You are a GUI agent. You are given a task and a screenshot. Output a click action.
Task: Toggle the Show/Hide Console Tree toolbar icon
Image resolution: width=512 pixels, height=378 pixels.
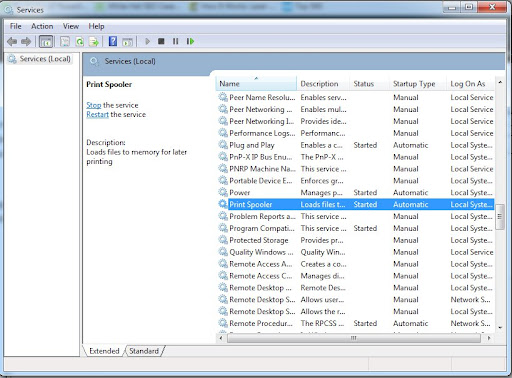tap(46, 42)
